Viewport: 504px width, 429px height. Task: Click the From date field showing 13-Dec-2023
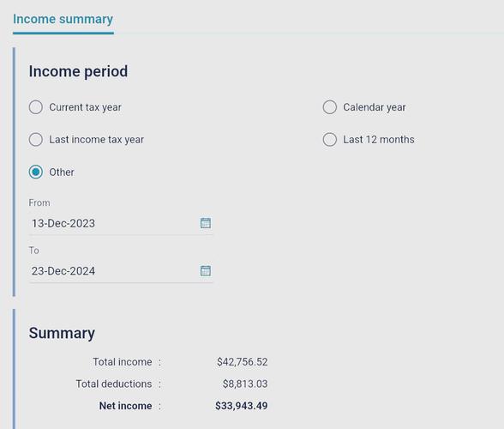coord(121,223)
